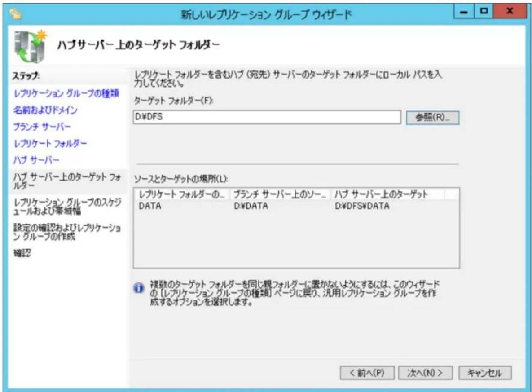Click the 次へ(N) > next button

pyautogui.click(x=425, y=373)
